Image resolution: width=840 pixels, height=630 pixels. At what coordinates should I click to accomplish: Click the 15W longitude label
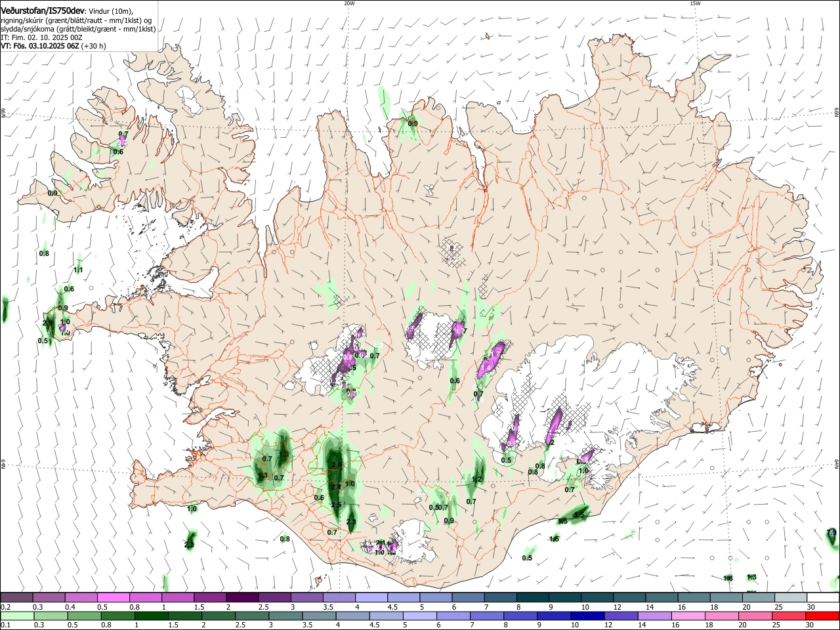(x=695, y=3)
